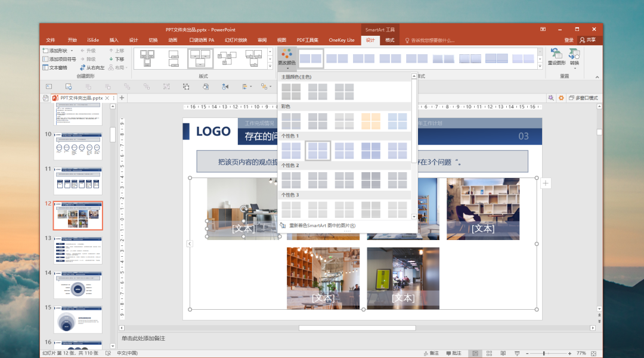
Task: Open SmartArt 格式 (Format) tab
Action: [389, 40]
